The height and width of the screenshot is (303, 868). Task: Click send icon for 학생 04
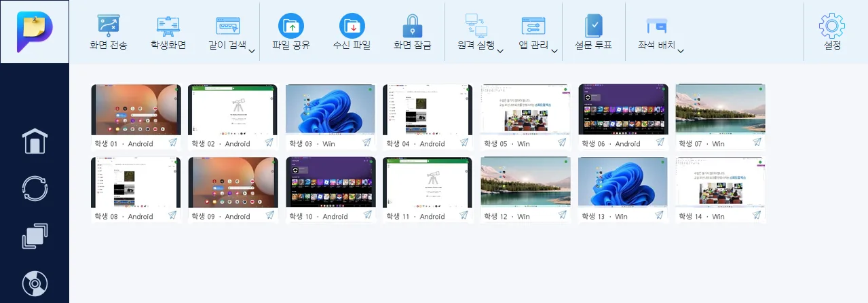(464, 143)
